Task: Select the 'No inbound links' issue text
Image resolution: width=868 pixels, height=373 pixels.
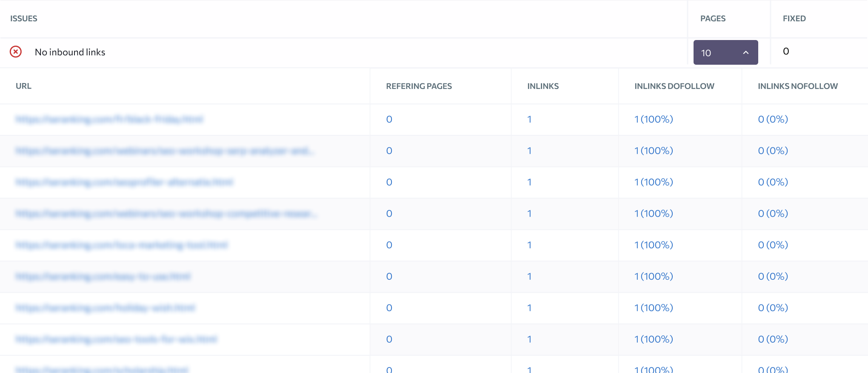Action: 70,52
